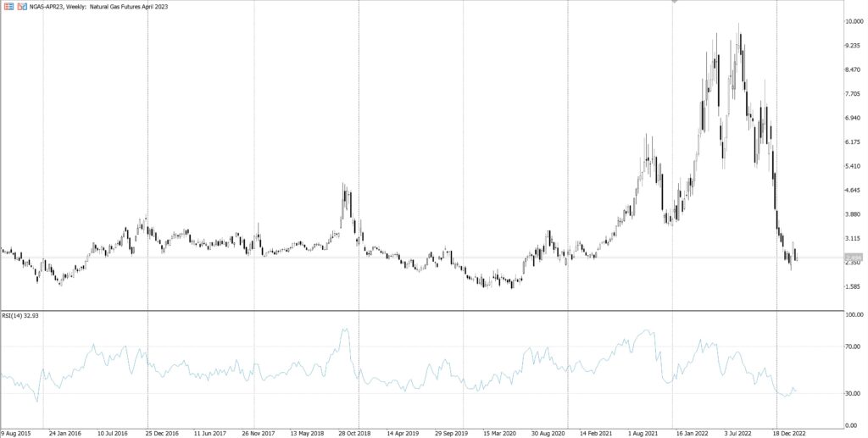
Task: Click the small gray triangle marker at chart top
Action: pos(674,3)
